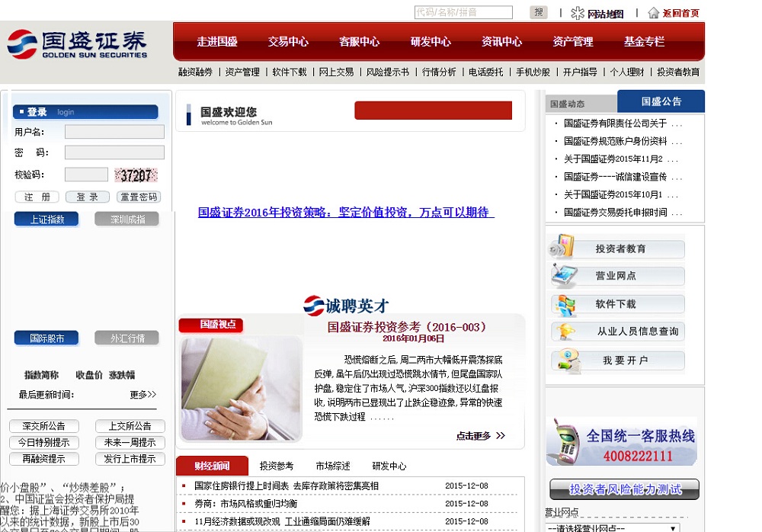Viewport: 762px width, 532px height.
Task: Focus the 用户名 input field
Action: point(115,132)
